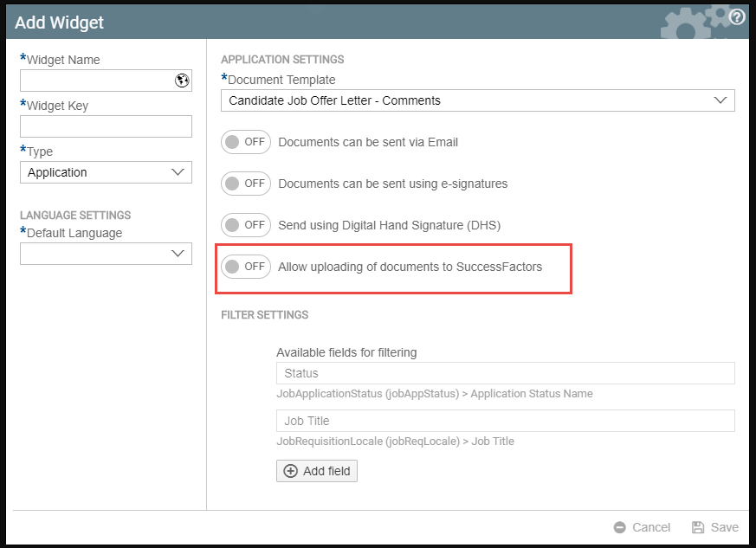
Task: Open the globe translation icon in Widget Name
Action: click(182, 81)
